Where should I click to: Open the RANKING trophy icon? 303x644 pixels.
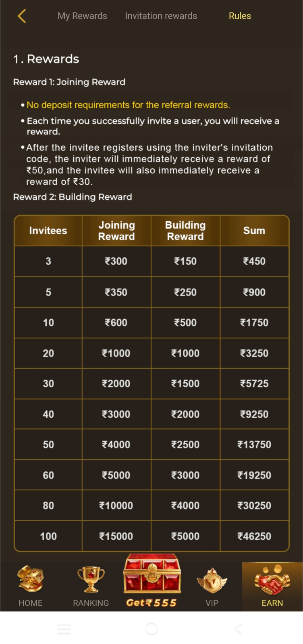[91, 579]
